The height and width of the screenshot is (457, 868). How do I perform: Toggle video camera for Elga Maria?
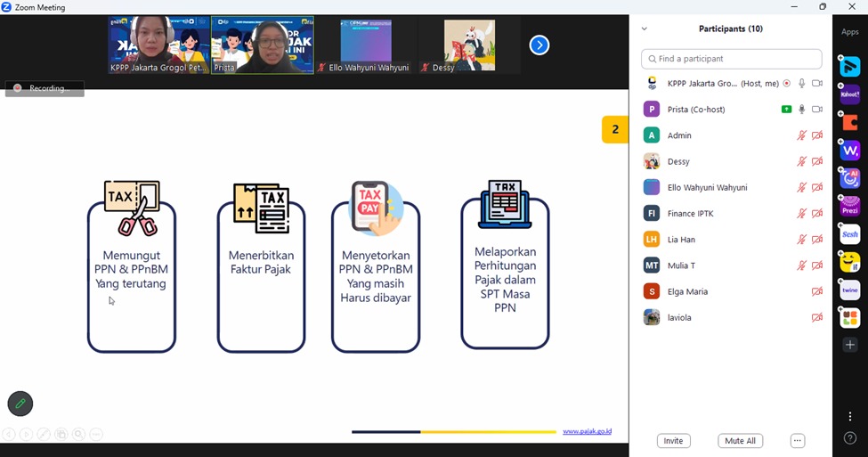pyautogui.click(x=817, y=291)
